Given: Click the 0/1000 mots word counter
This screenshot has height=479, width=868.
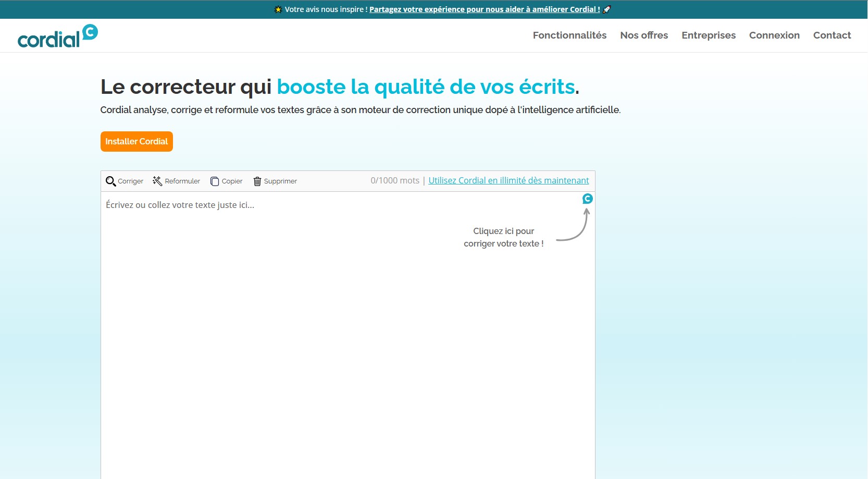Looking at the screenshot, I should (394, 180).
